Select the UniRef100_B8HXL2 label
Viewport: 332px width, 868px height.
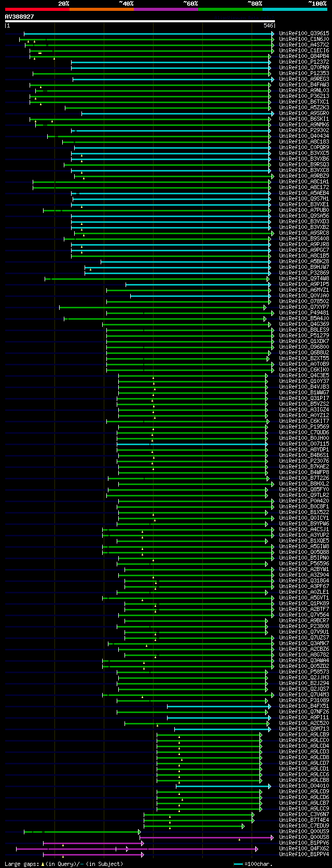tap(304, 483)
